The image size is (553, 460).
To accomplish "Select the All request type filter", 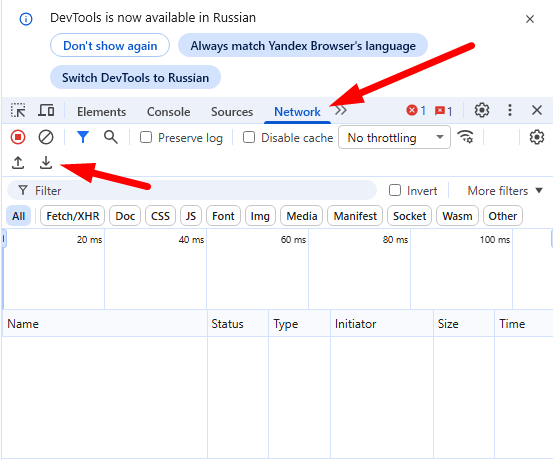I will (19, 216).
